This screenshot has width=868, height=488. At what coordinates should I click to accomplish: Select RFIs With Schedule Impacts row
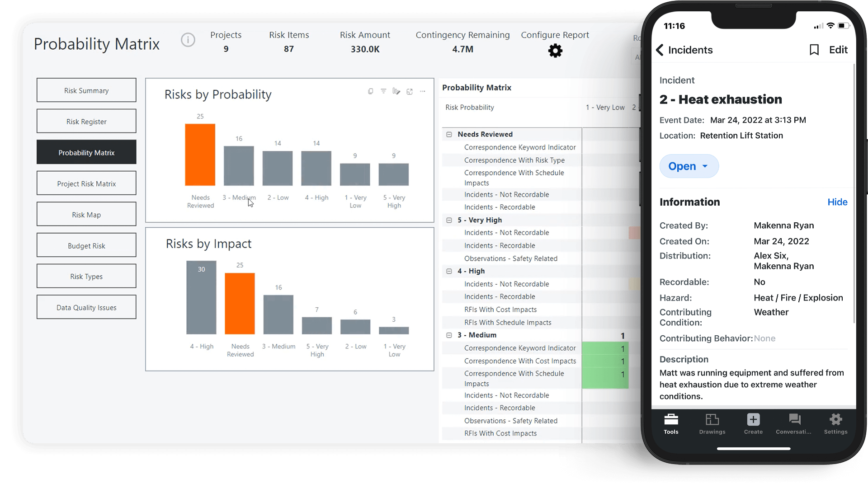pos(507,323)
